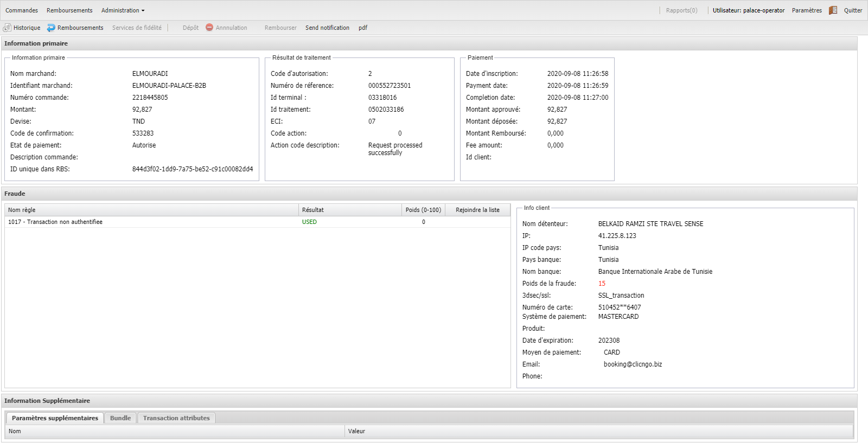Select rule row 1017 - Transaction non authentifiee

click(258, 222)
